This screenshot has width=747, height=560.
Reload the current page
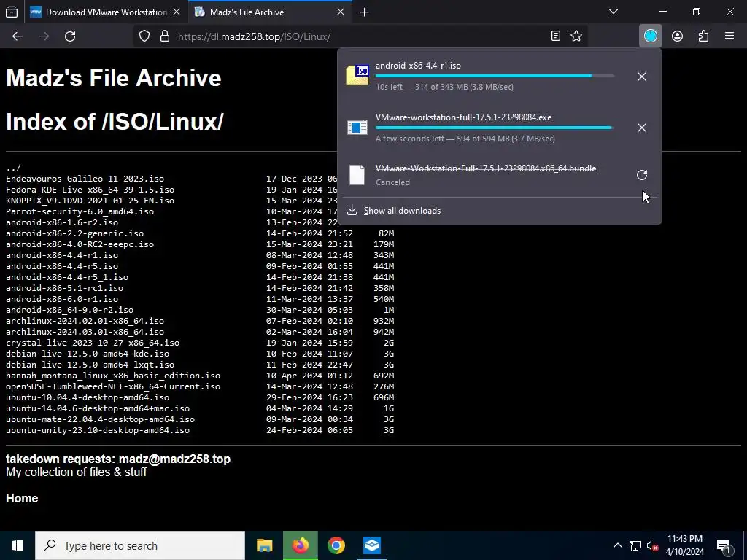tap(70, 36)
